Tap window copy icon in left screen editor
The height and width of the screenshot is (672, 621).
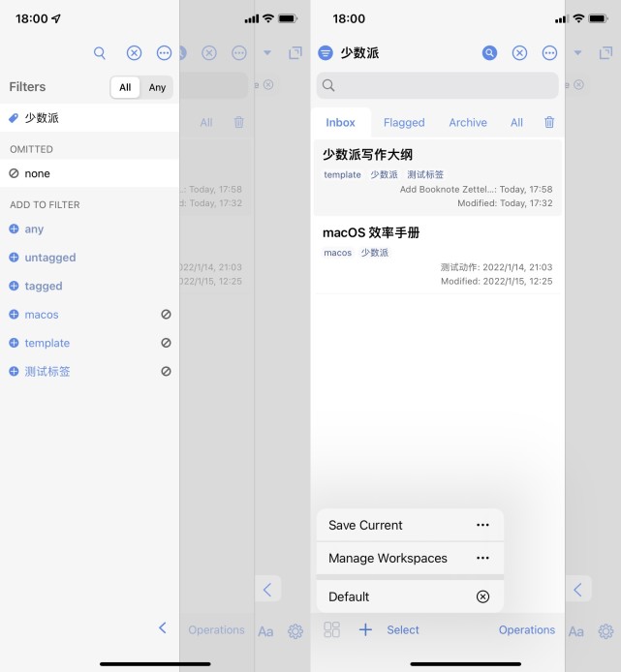[295, 53]
